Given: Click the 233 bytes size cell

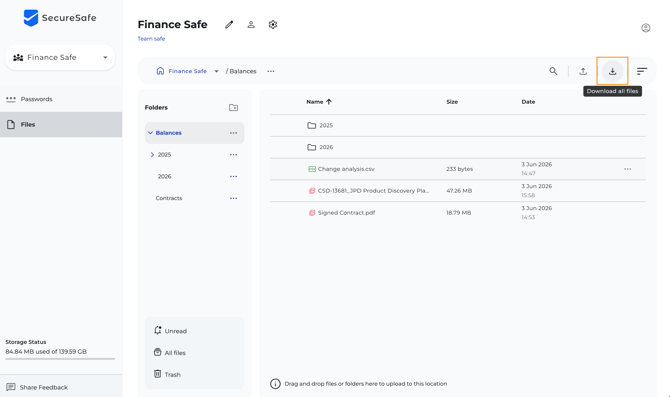Looking at the screenshot, I should [460, 169].
